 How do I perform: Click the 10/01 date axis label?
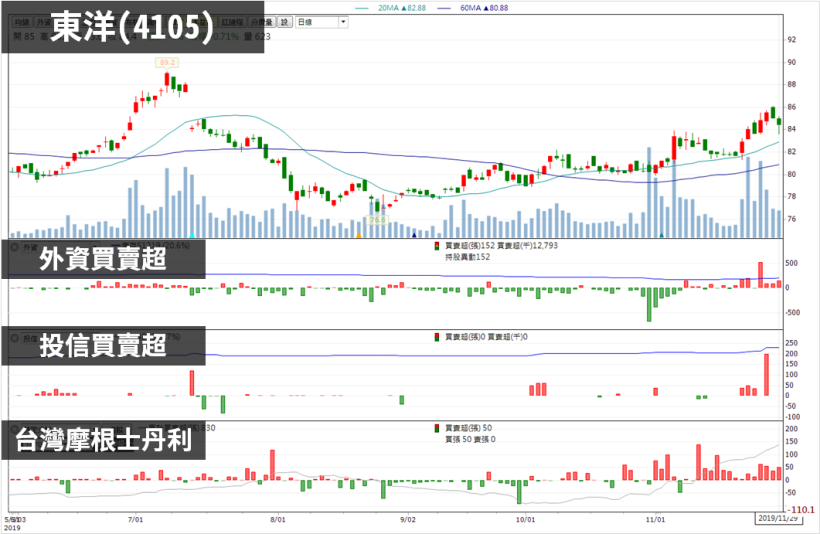coord(526,519)
